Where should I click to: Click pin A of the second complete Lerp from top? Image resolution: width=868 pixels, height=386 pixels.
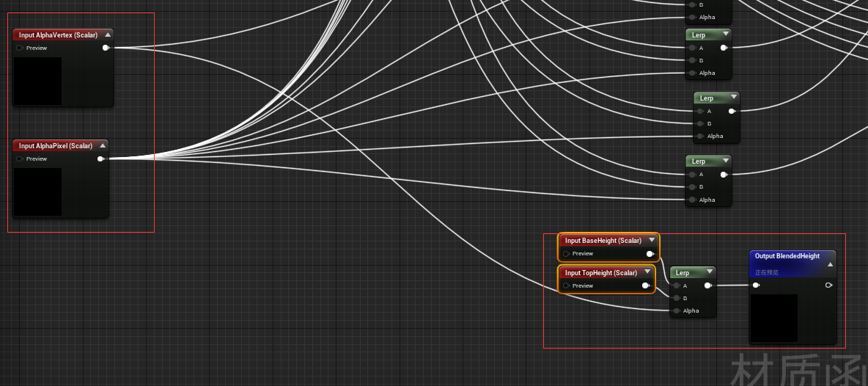coord(699,112)
